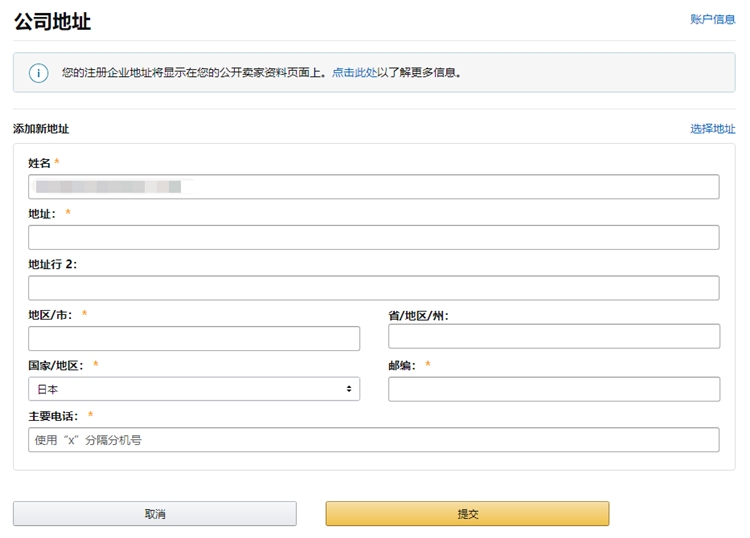Click the 国家/地区 label text

pos(55,365)
